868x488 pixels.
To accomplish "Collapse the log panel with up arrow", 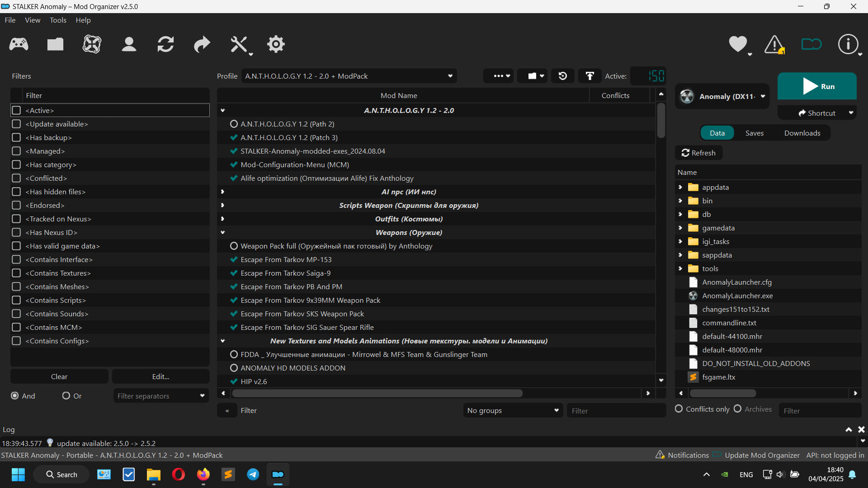I will tap(849, 429).
